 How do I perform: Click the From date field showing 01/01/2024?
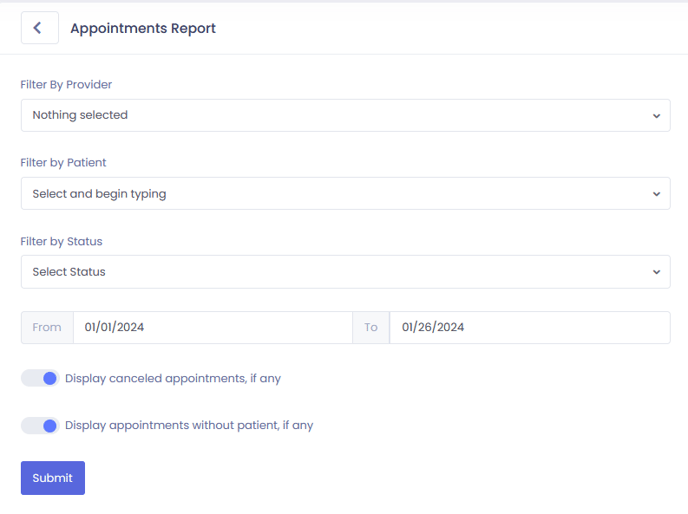(x=212, y=327)
